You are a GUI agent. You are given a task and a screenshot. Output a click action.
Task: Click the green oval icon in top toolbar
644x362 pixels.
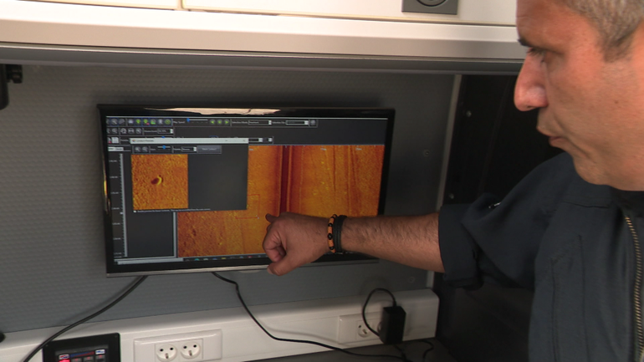(x=167, y=122)
